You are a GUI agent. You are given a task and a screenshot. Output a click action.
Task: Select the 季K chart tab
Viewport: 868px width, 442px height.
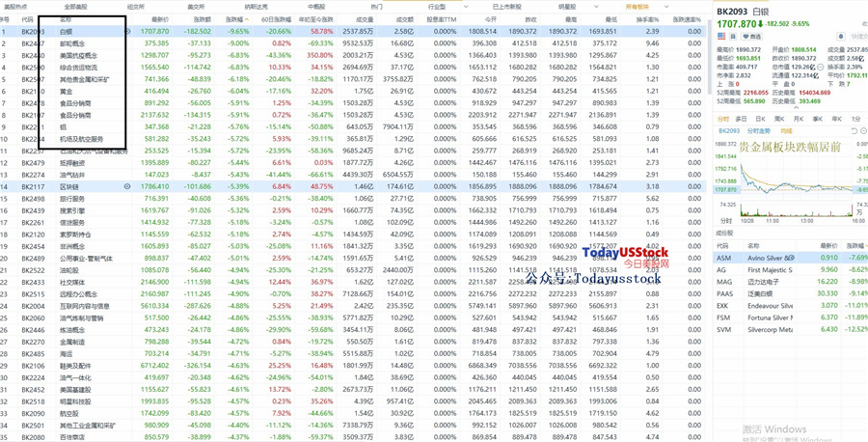point(817,119)
